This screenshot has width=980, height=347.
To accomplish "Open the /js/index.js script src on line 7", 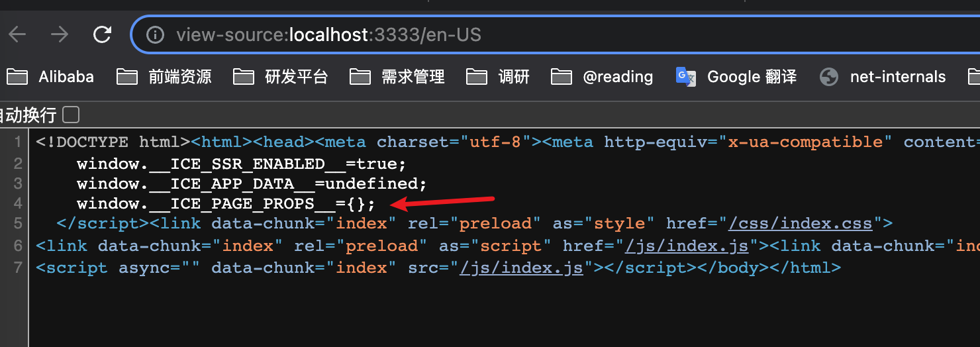I will pyautogui.click(x=521, y=268).
